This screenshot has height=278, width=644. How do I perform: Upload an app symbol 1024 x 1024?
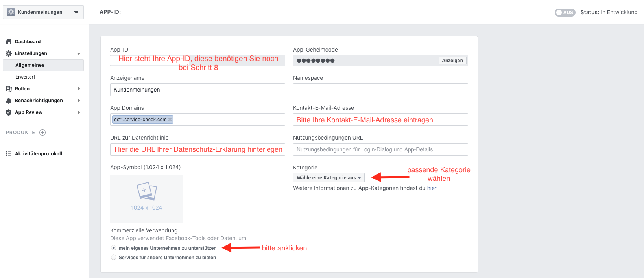tap(147, 199)
